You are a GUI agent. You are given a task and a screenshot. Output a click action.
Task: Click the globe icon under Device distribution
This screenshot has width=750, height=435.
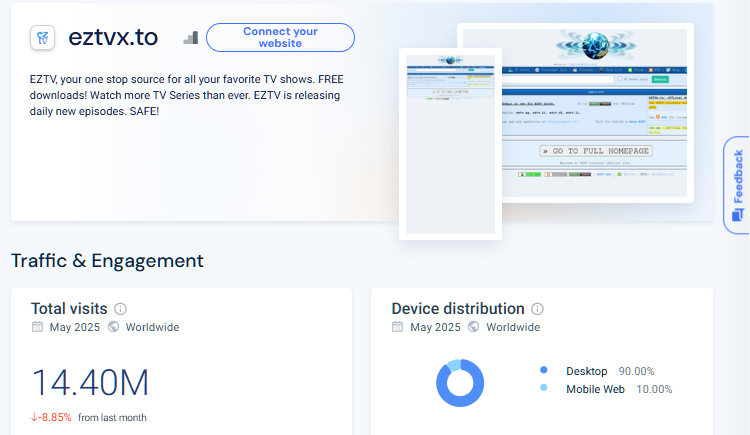coord(474,327)
